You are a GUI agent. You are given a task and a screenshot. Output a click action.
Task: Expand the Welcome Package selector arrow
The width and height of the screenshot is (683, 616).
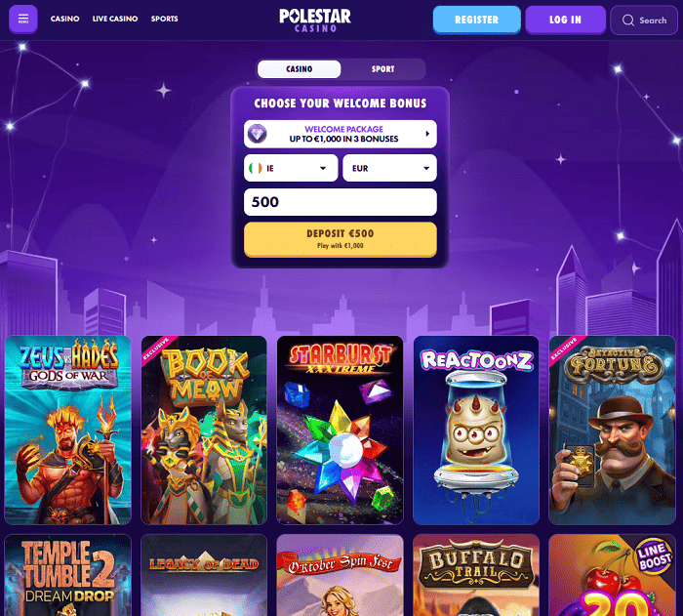coord(427,134)
